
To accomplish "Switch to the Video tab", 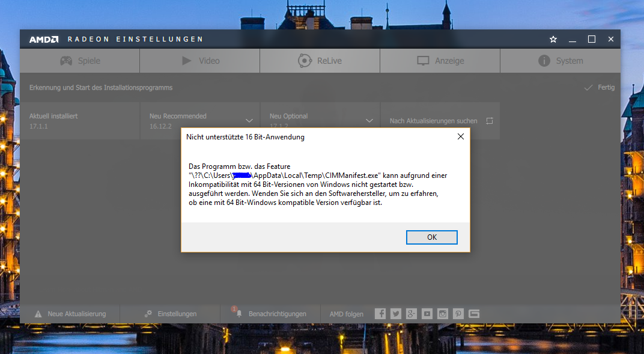I will [200, 61].
